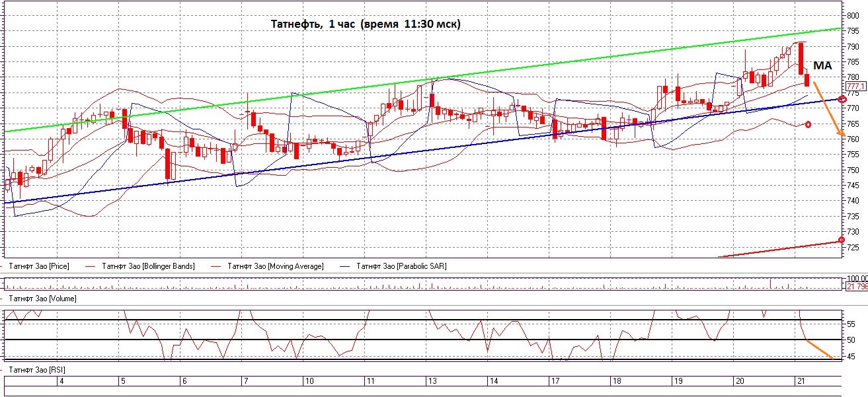Click the 740 price axis label
The height and width of the screenshot is (397, 868).
click(x=853, y=200)
